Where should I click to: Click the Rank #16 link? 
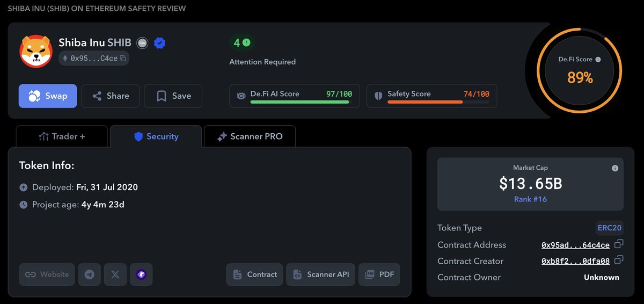(x=530, y=199)
